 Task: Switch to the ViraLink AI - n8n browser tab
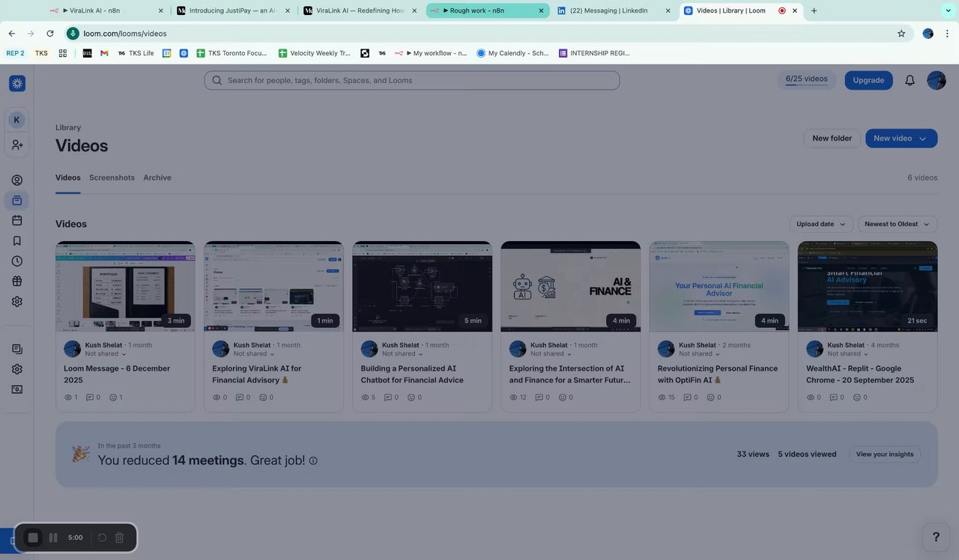click(105, 10)
